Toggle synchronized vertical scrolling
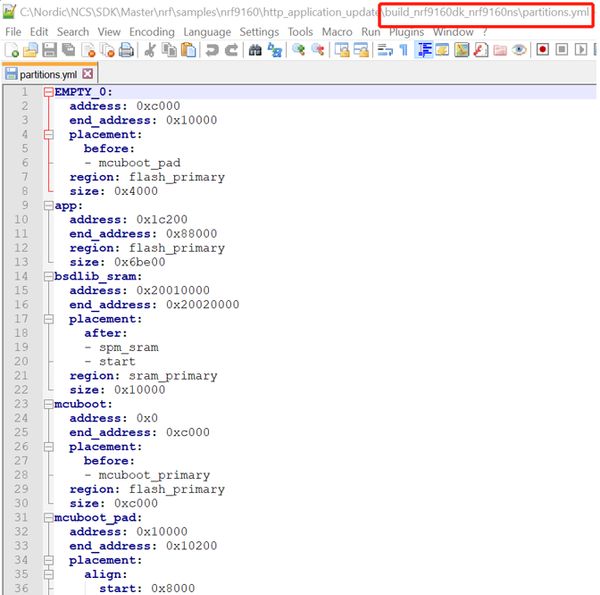This screenshot has height=595, width=600. point(341,50)
